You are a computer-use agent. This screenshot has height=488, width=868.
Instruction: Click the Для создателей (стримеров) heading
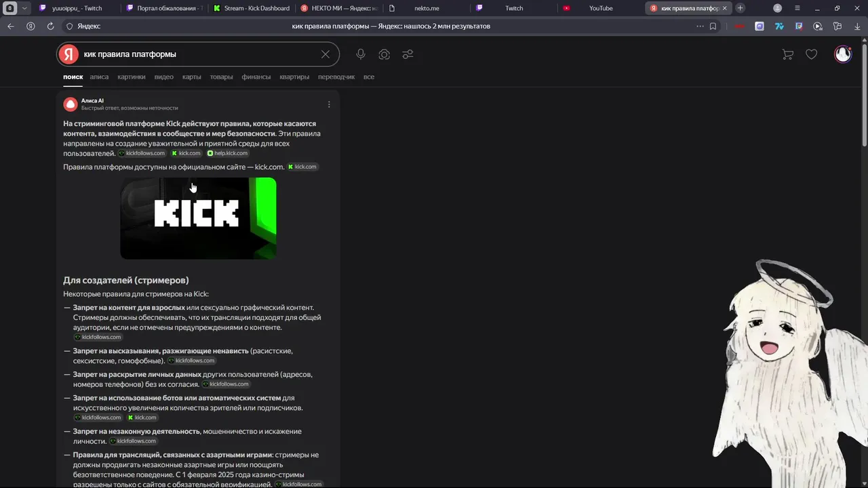tap(126, 280)
